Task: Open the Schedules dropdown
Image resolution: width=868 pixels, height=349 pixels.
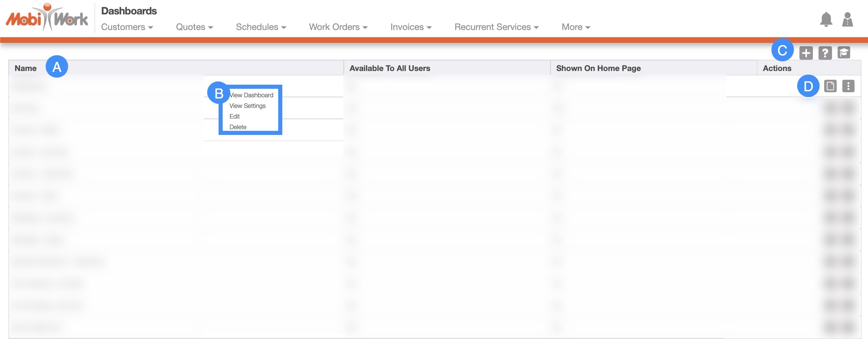Action: tap(261, 27)
